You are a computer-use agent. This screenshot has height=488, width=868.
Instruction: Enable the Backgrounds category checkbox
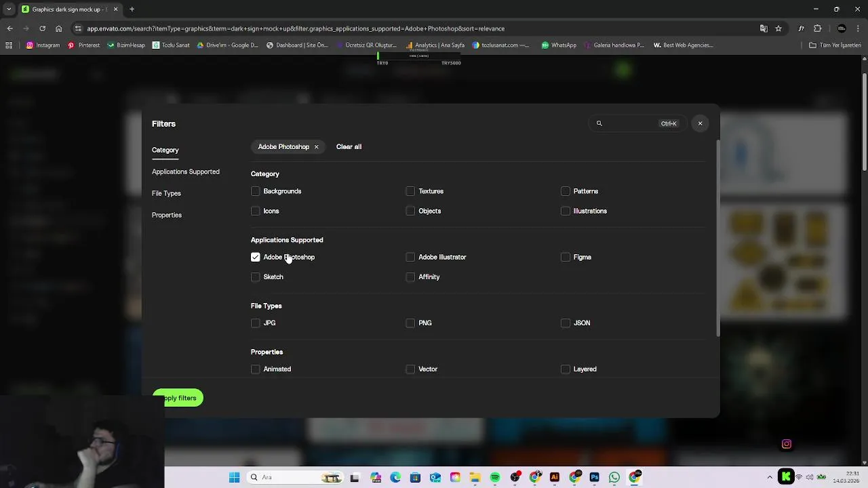pyautogui.click(x=256, y=191)
